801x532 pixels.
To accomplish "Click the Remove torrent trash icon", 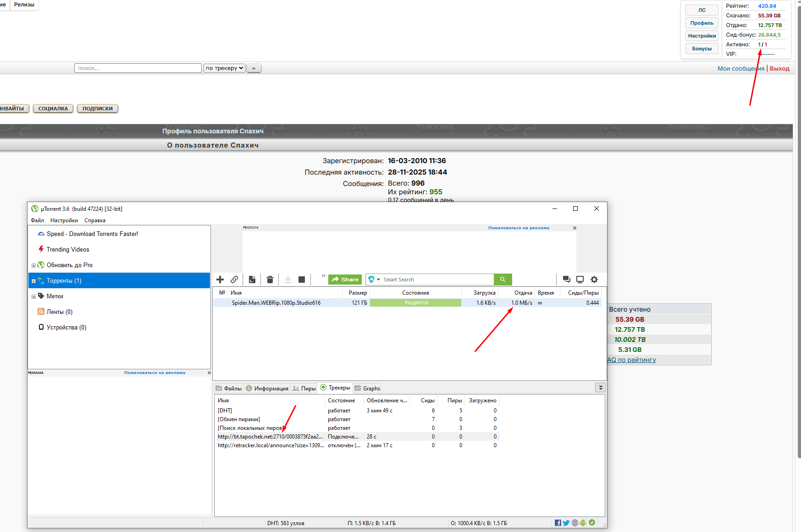I will (270, 280).
